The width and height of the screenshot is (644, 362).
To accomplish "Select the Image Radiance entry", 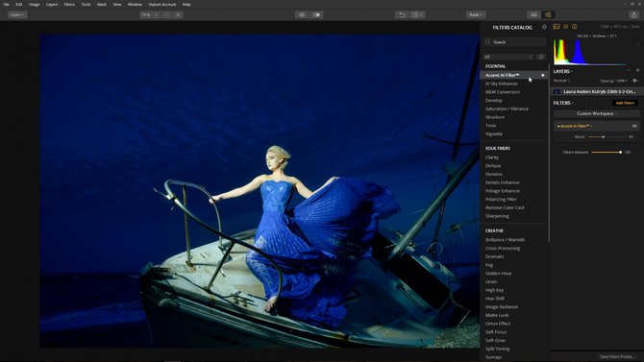I will [502, 307].
